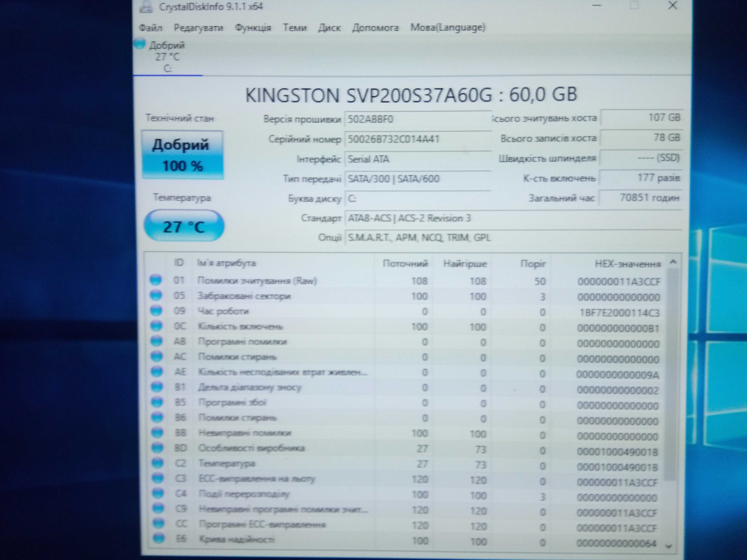
Task: Click the status icon of attribute BB
Action: (157, 432)
